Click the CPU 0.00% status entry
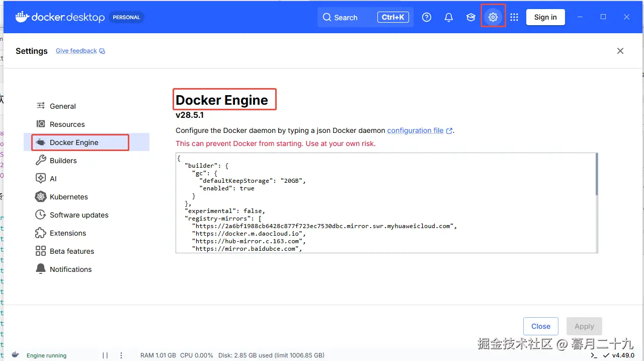The height and width of the screenshot is (361, 644). 197,355
